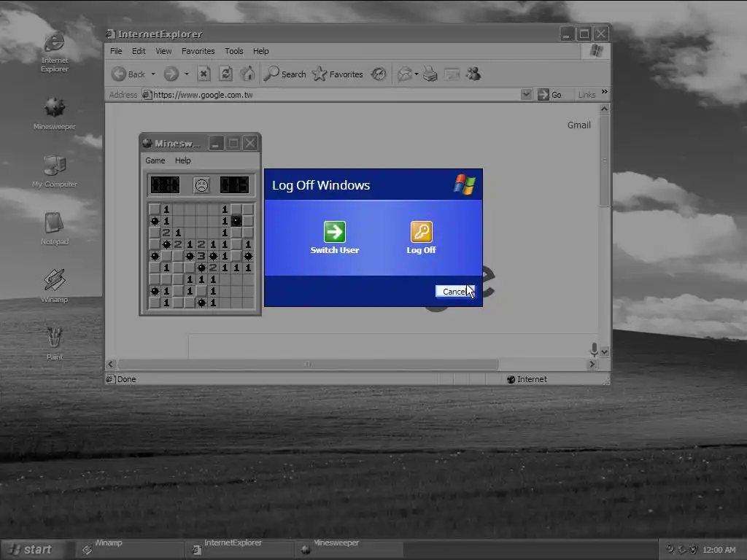
Task: Cancel the Log Off Windows dialog
Action: pos(455,292)
